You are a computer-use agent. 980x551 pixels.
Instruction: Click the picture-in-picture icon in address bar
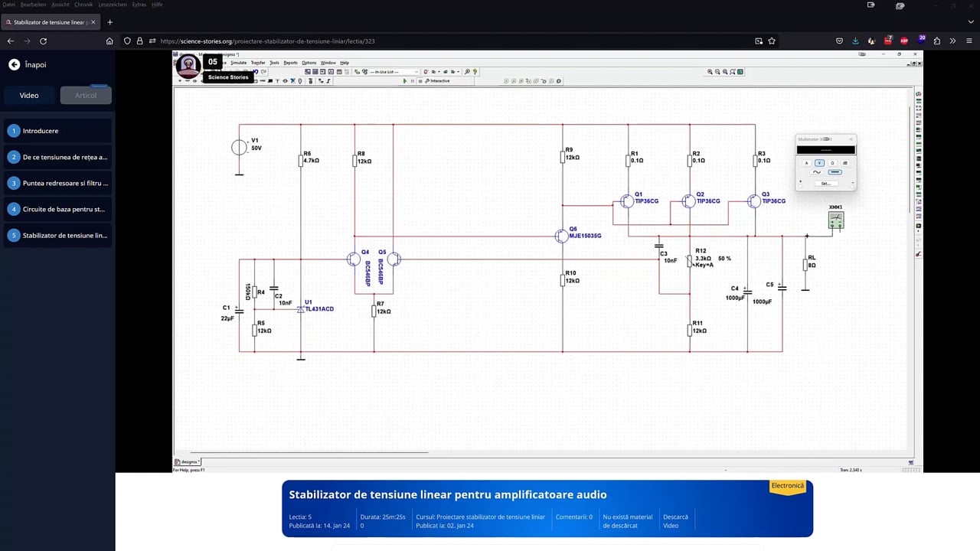(x=759, y=41)
